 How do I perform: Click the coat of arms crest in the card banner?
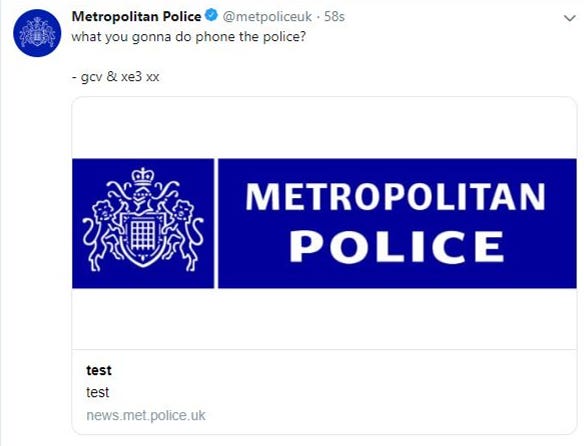pyautogui.click(x=143, y=219)
